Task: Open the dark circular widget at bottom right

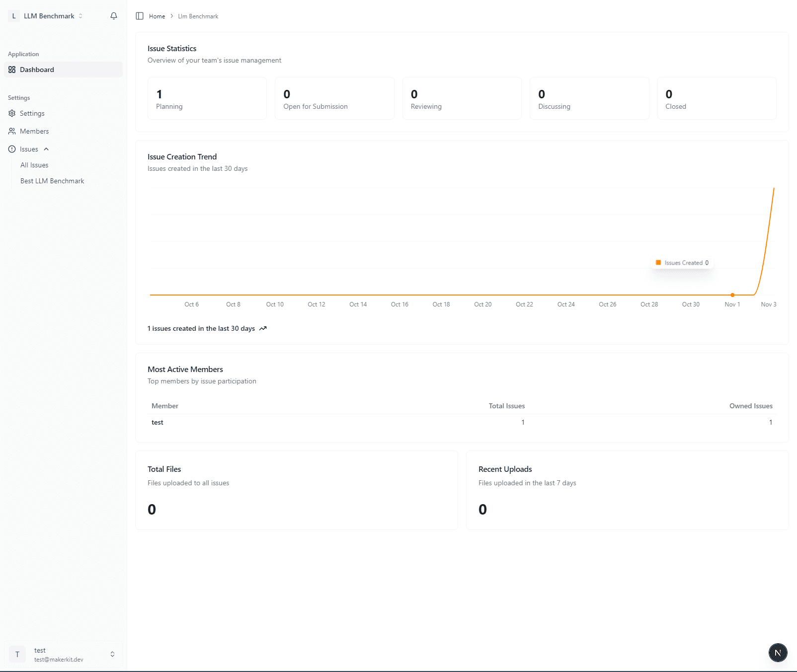Action: pos(778,653)
